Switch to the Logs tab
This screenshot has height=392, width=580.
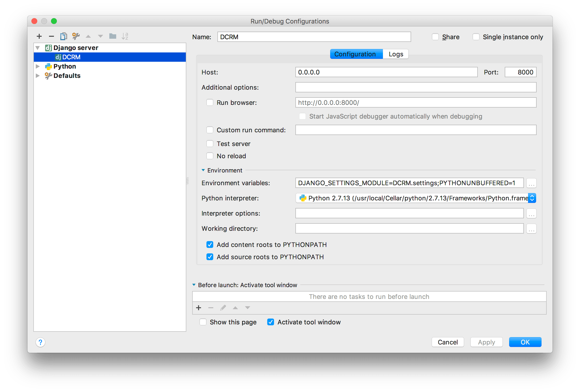pyautogui.click(x=396, y=54)
